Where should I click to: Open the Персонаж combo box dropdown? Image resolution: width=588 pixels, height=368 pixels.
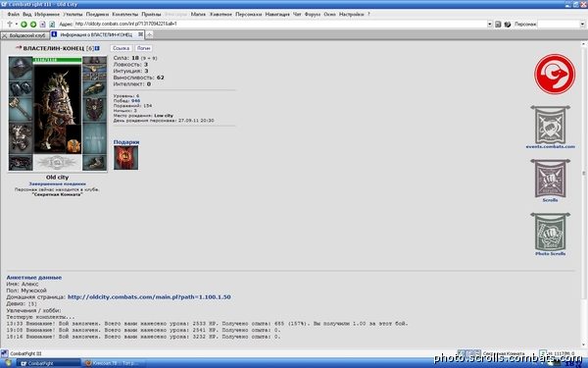pos(582,24)
